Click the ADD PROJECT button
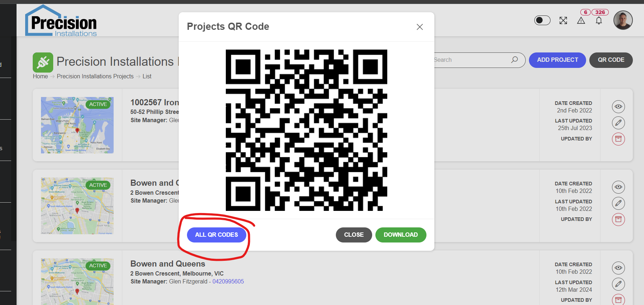The width and height of the screenshot is (644, 305). coord(557,60)
